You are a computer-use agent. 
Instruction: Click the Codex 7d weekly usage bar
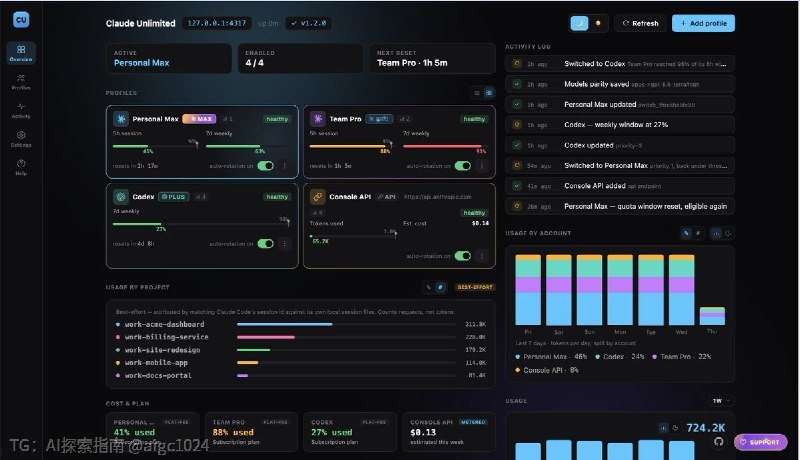point(202,224)
